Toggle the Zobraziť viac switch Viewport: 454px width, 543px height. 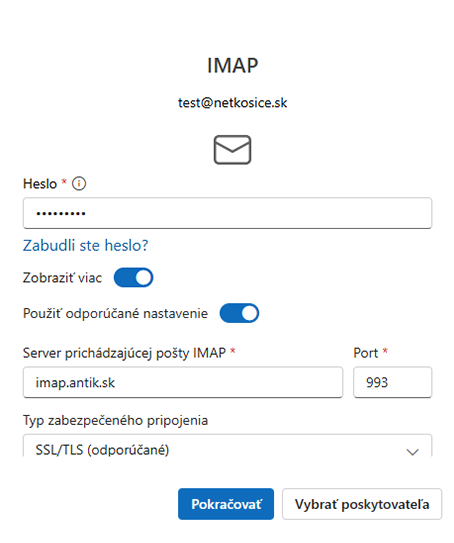click(133, 277)
